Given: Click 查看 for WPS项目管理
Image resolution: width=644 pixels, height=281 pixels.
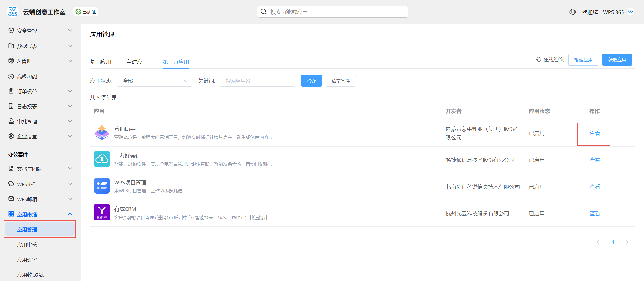Looking at the screenshot, I should click(595, 187).
